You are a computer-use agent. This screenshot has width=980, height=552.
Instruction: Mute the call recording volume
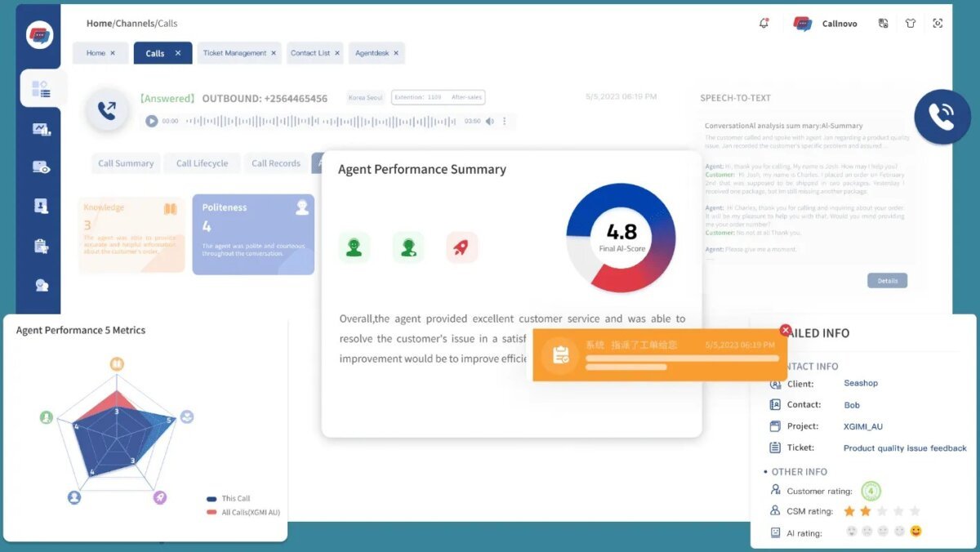(x=490, y=121)
